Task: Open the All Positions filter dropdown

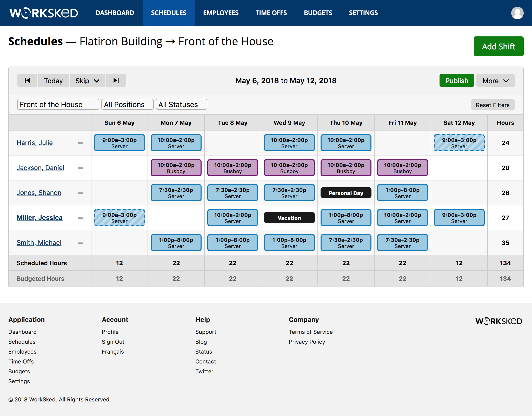Action: 127,104
